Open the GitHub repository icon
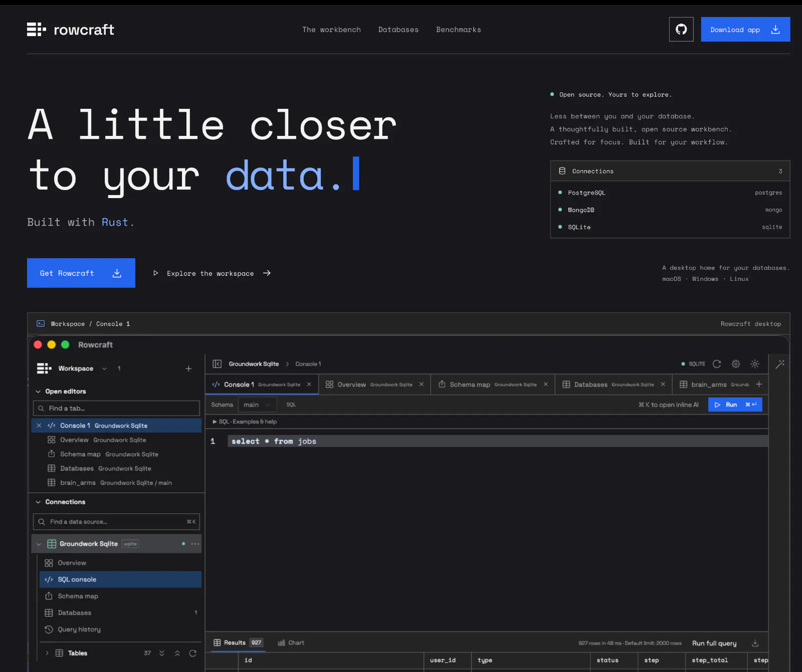The image size is (802, 672). point(681,29)
